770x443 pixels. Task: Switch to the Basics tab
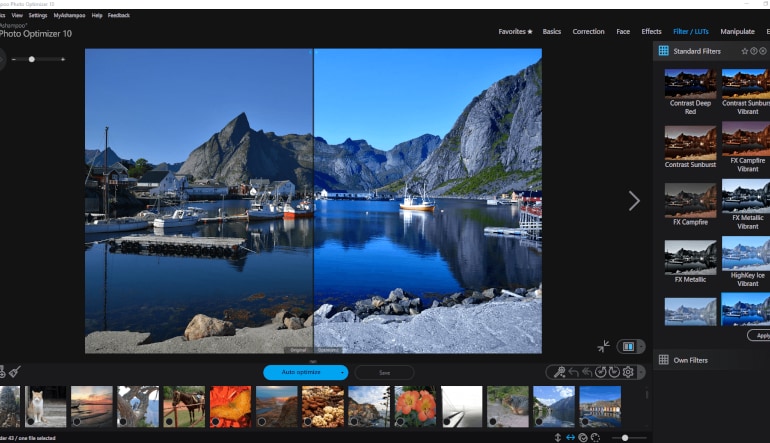click(x=551, y=31)
